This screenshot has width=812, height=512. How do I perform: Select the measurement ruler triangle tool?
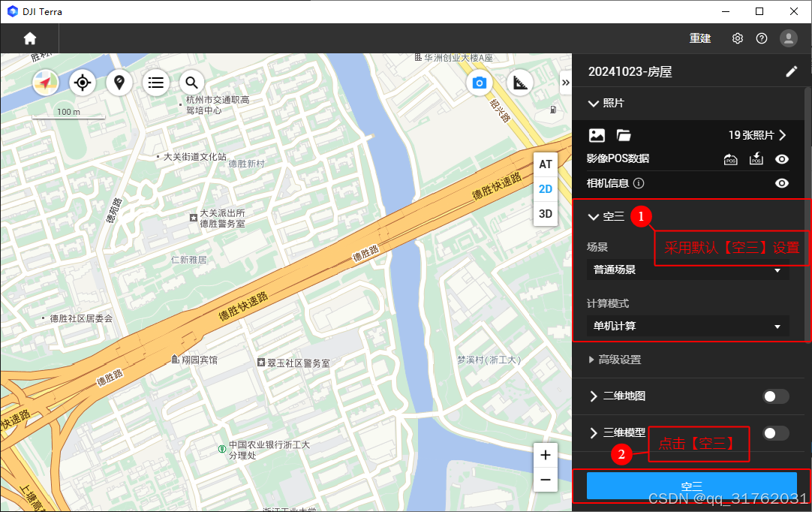point(520,83)
